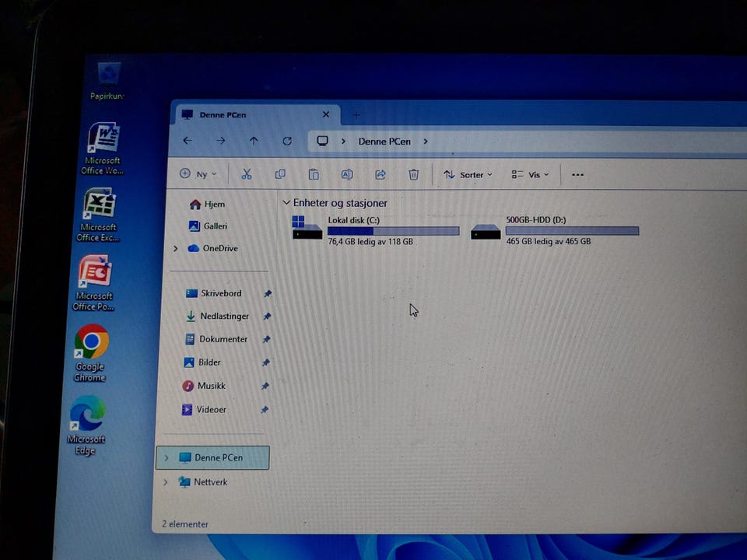Click the Share icon in toolbar

[381, 174]
